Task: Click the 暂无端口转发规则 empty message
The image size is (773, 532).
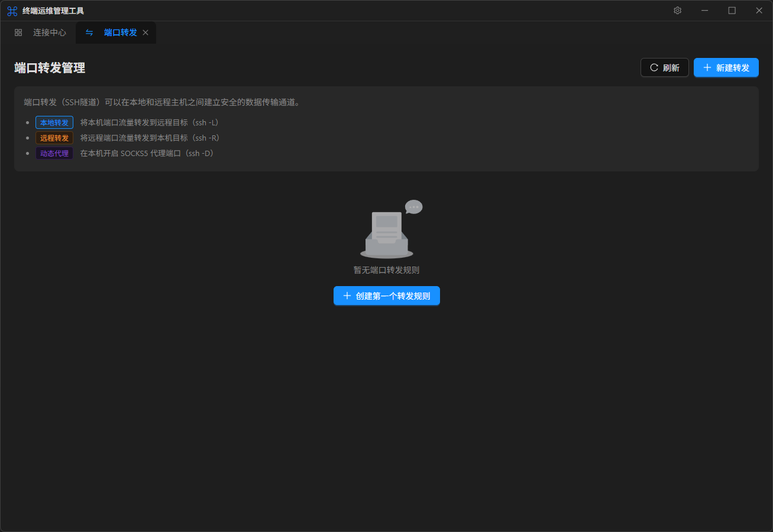Action: pyautogui.click(x=386, y=270)
